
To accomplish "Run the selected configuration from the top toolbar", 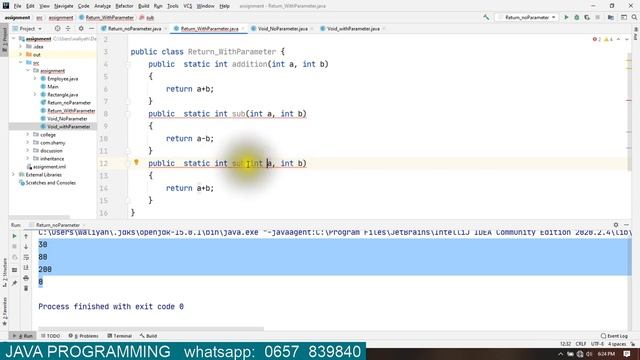I will 566,18.
